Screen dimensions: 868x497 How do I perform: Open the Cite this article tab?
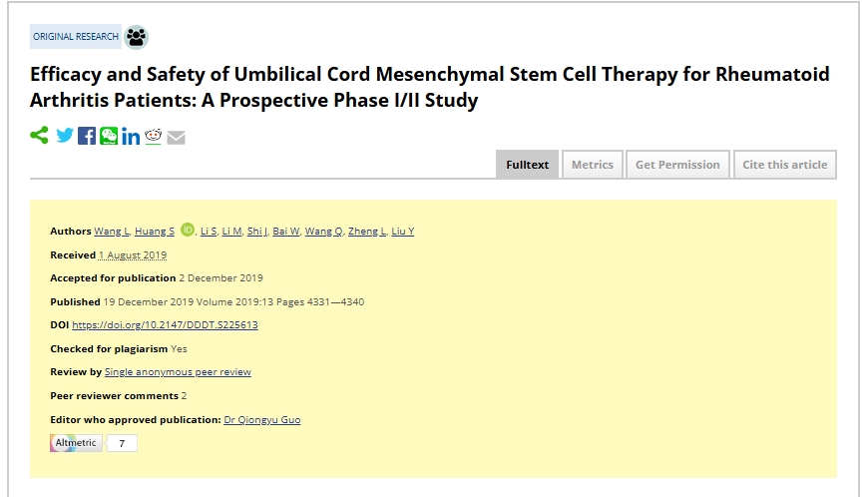click(x=784, y=165)
